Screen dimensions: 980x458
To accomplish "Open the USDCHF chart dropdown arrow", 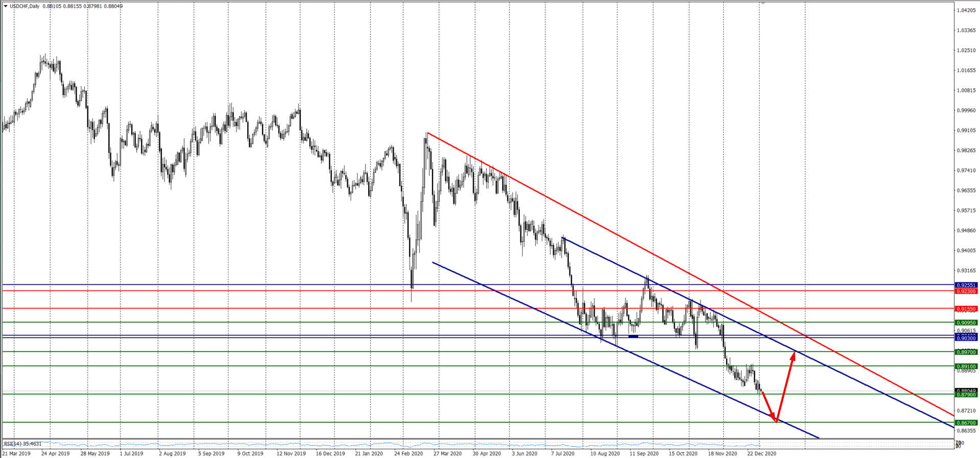I will tap(6, 6).
